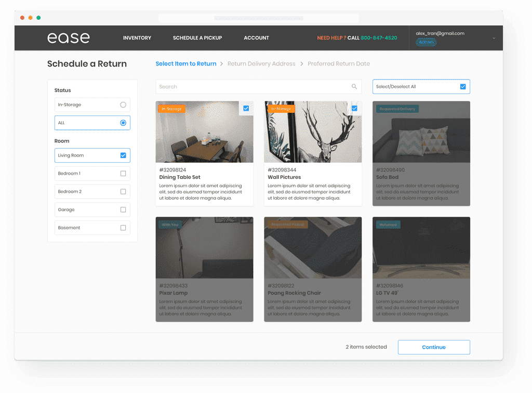Open the Account menu item
This screenshot has height=393, width=532.
coord(256,38)
